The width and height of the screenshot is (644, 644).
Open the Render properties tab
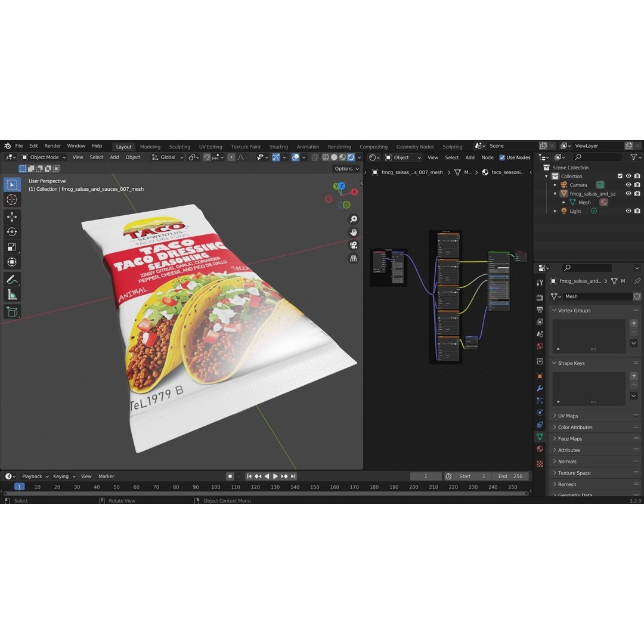[540, 298]
